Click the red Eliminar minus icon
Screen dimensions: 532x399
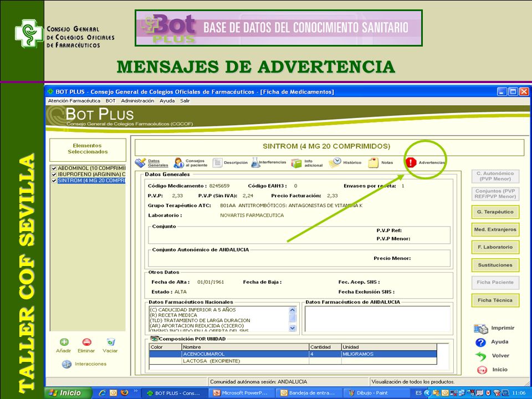[x=86, y=342]
